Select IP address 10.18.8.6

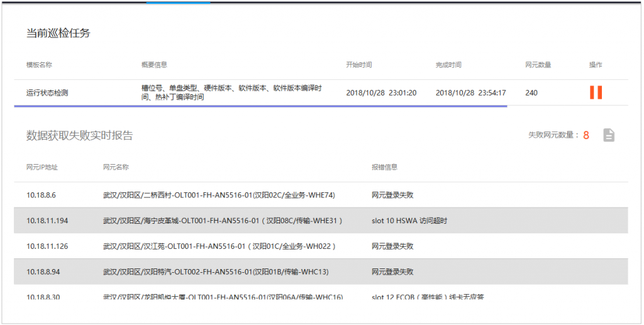[41, 196]
